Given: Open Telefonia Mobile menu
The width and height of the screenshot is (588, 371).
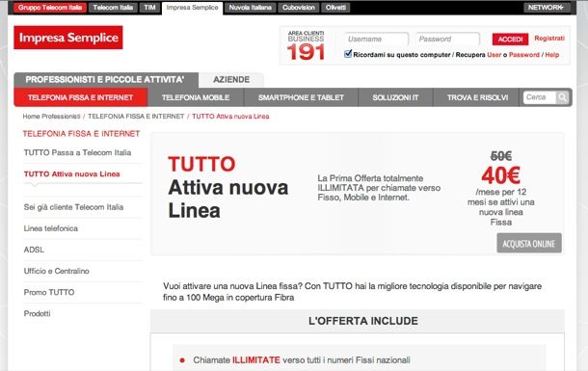Looking at the screenshot, I should tap(196, 97).
